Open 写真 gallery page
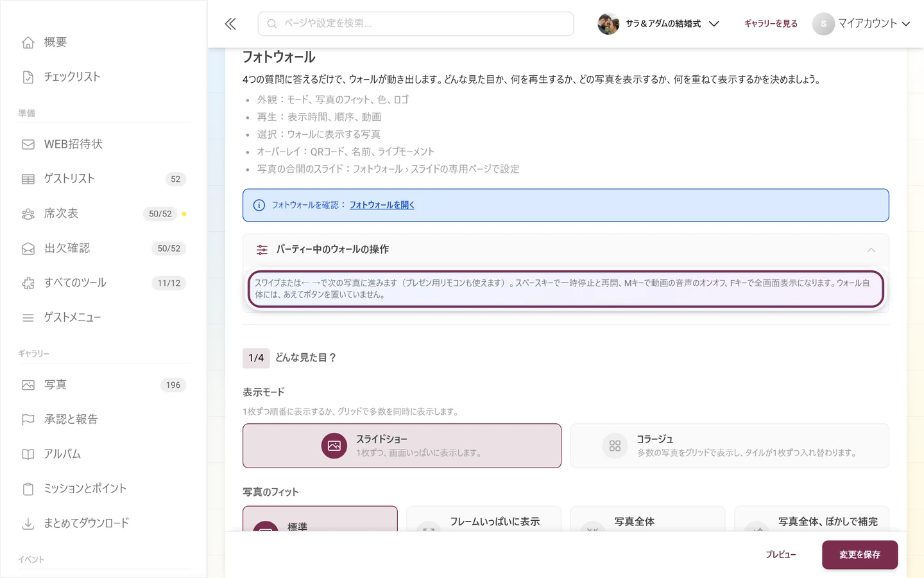The width and height of the screenshot is (924, 578). point(103,385)
